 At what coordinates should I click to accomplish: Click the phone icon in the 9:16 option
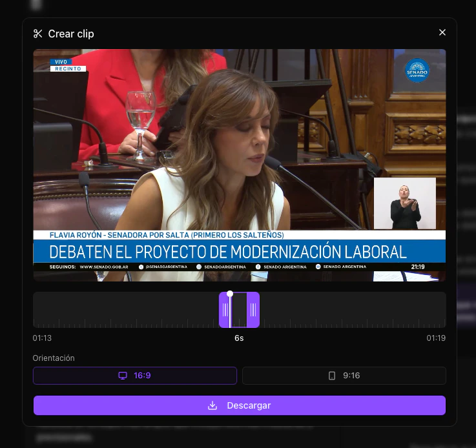coord(332,376)
